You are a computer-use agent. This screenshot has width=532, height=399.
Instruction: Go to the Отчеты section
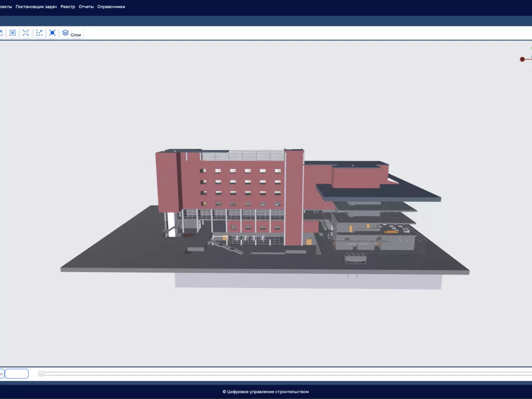click(x=86, y=7)
